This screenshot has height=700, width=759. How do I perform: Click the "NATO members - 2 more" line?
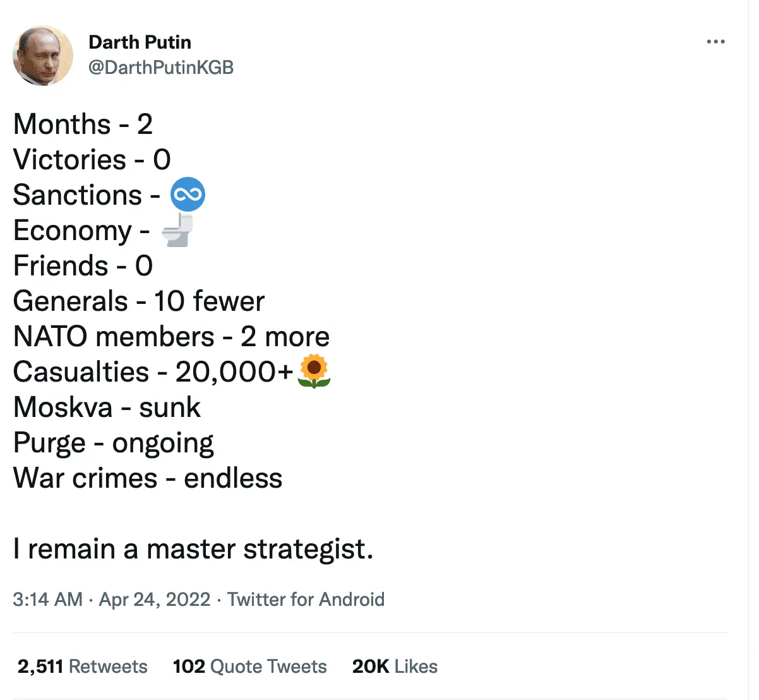coord(171,337)
